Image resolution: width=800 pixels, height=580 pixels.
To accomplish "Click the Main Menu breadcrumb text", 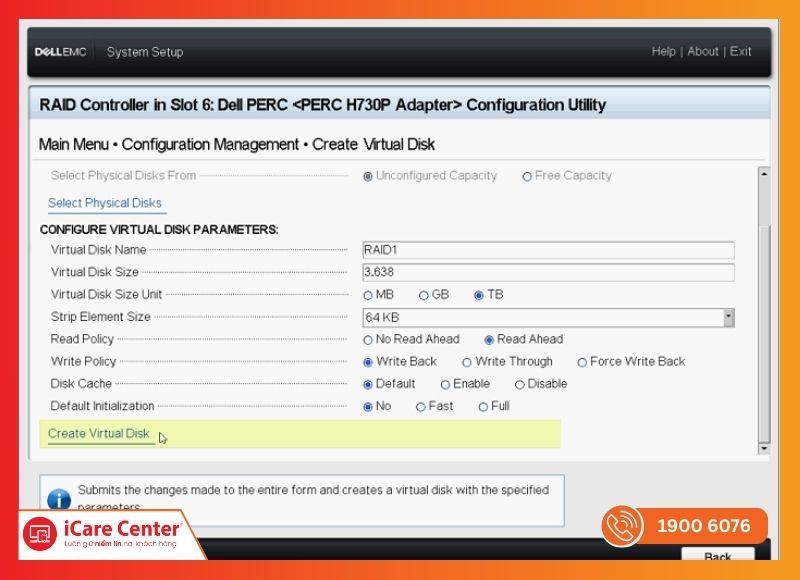I will click(x=74, y=144).
